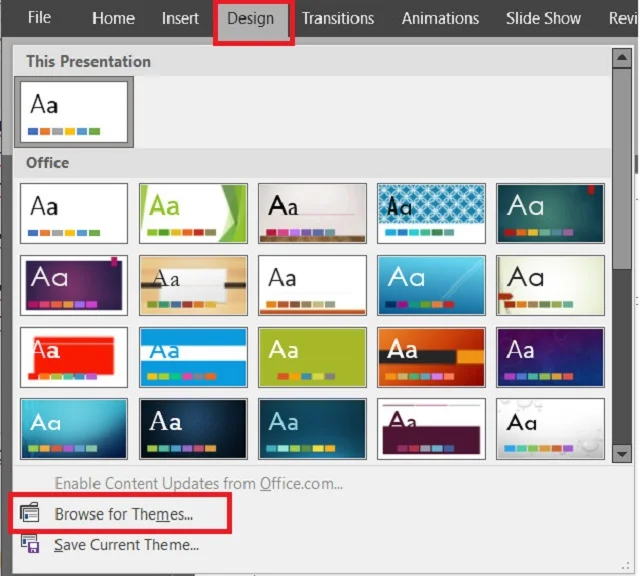Select the Design tab

(x=250, y=19)
